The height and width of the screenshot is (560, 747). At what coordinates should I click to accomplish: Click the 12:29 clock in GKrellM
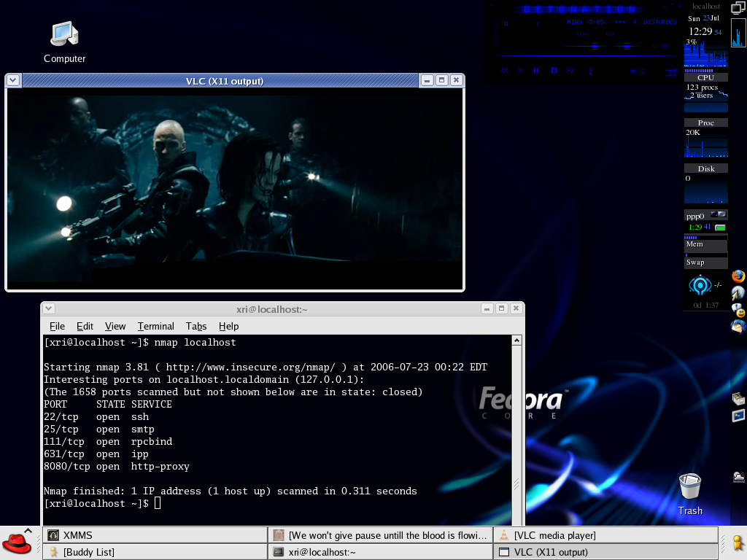click(700, 31)
